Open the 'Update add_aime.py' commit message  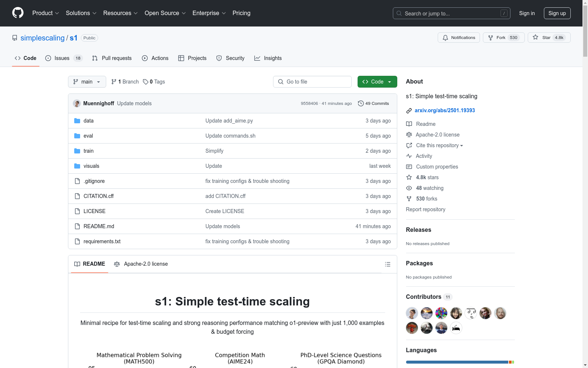click(229, 121)
